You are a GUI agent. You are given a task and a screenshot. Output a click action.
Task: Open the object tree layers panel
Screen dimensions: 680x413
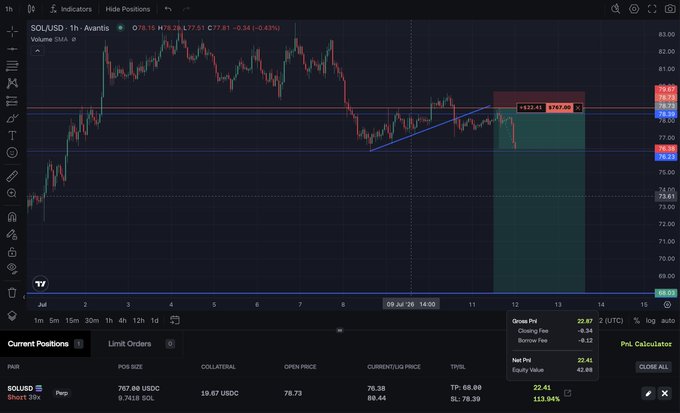(x=12, y=316)
